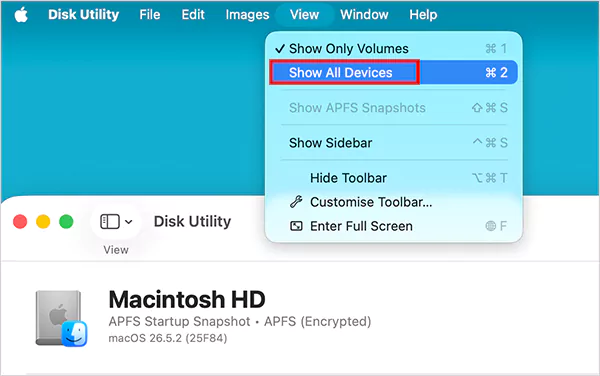600x376 pixels.
Task: Open the Apple menu
Action: 21,15
